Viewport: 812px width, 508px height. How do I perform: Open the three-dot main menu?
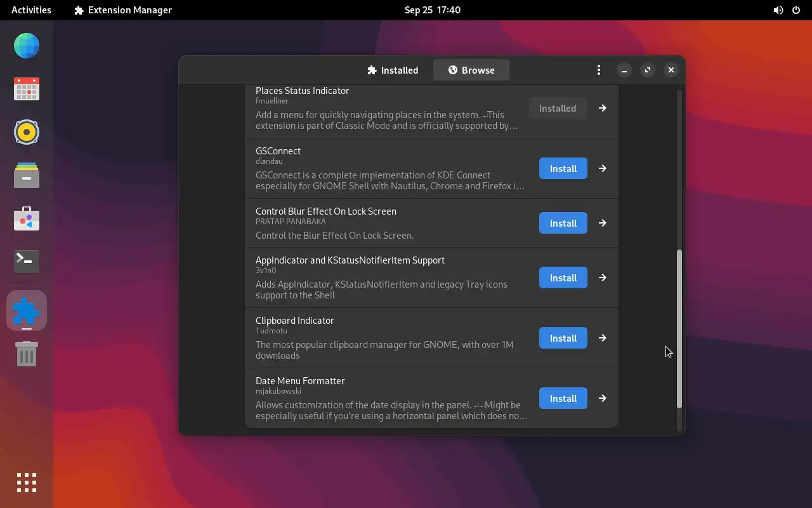(x=599, y=70)
